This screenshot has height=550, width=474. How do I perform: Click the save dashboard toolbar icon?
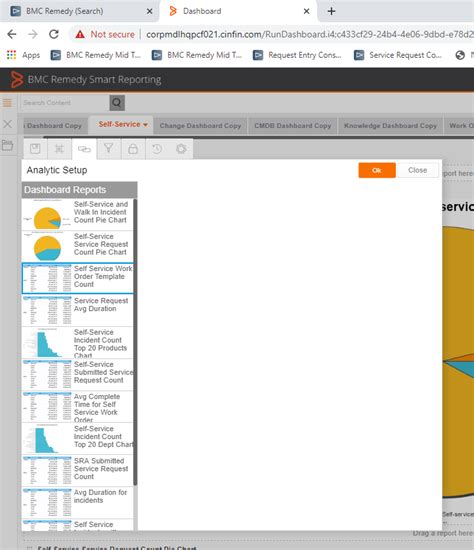click(35, 149)
